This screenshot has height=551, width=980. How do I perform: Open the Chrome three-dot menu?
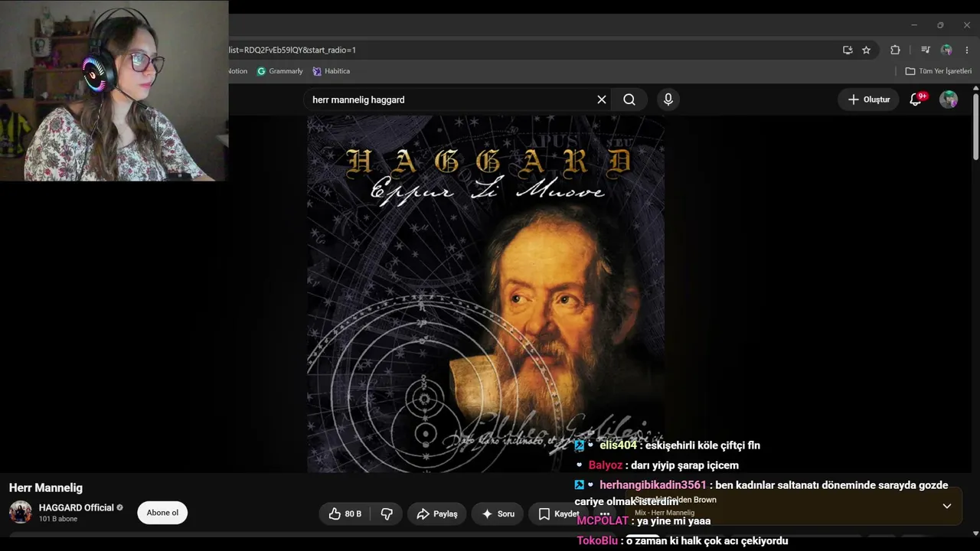(x=967, y=50)
